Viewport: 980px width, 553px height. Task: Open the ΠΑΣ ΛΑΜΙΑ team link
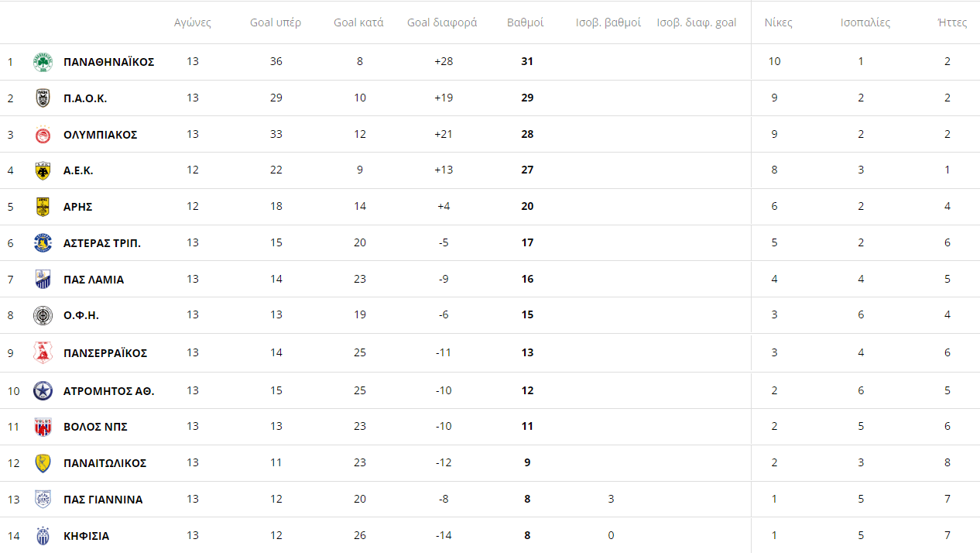[94, 280]
